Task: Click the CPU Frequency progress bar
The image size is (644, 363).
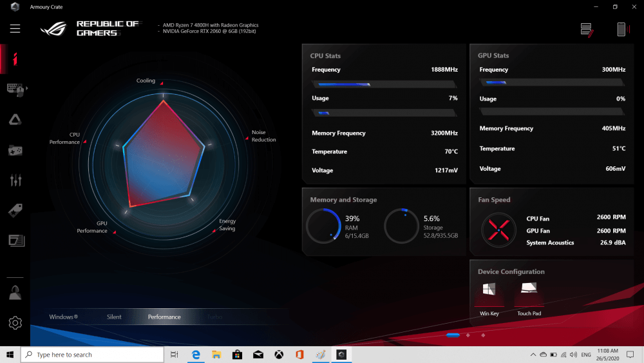Action: point(384,84)
